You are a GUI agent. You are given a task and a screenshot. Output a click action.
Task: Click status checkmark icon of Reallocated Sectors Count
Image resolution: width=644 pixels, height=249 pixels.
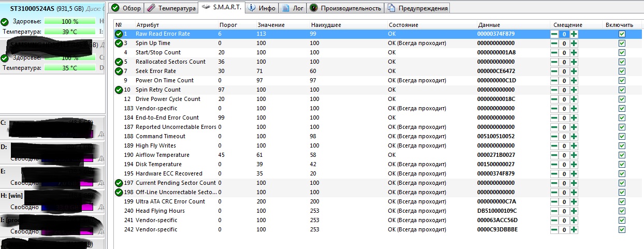(119, 62)
